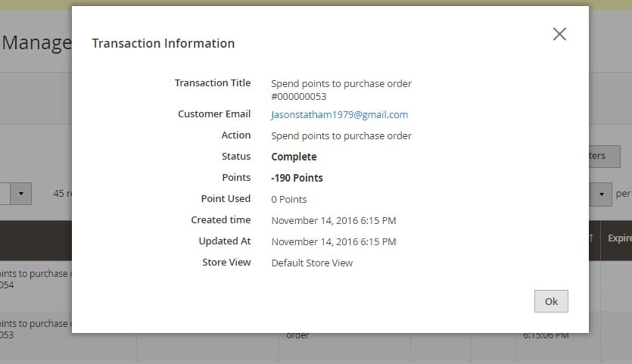Image resolution: width=632 pixels, height=364 pixels.
Task: Close the Transaction Information dialog with X
Action: [559, 34]
